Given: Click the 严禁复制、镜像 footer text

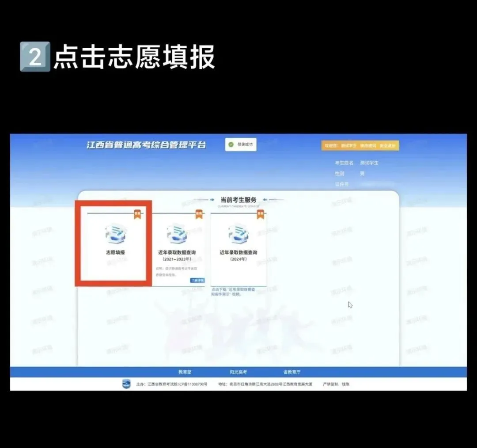Looking at the screenshot, I should click(x=336, y=384).
